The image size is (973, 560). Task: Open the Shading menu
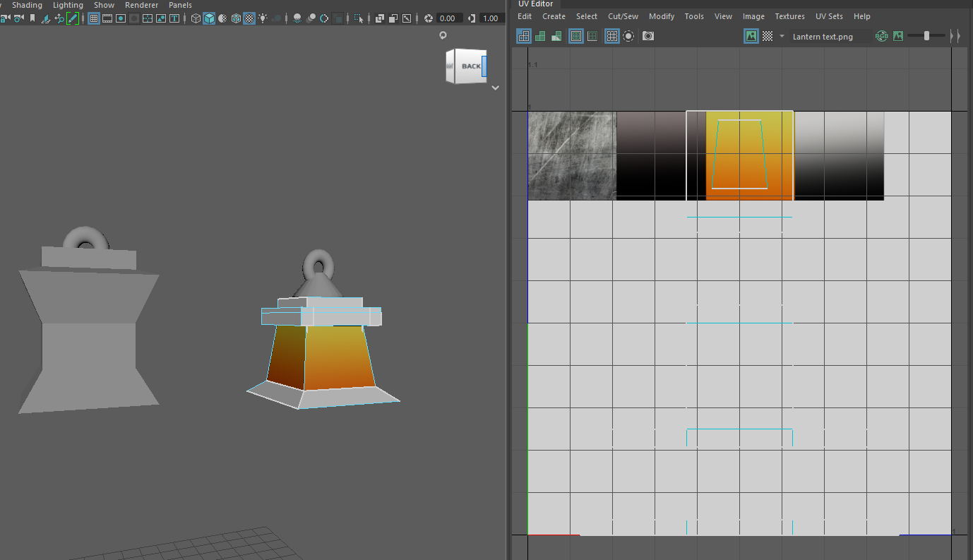point(27,5)
